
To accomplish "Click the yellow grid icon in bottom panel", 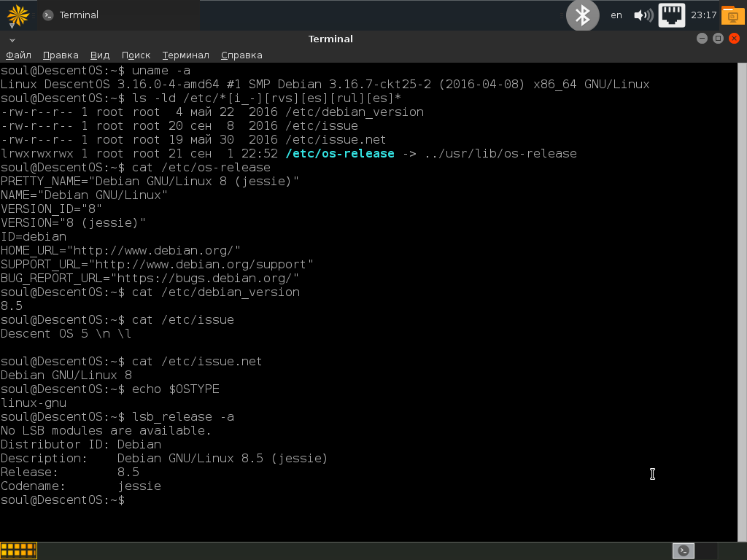I will point(18,551).
